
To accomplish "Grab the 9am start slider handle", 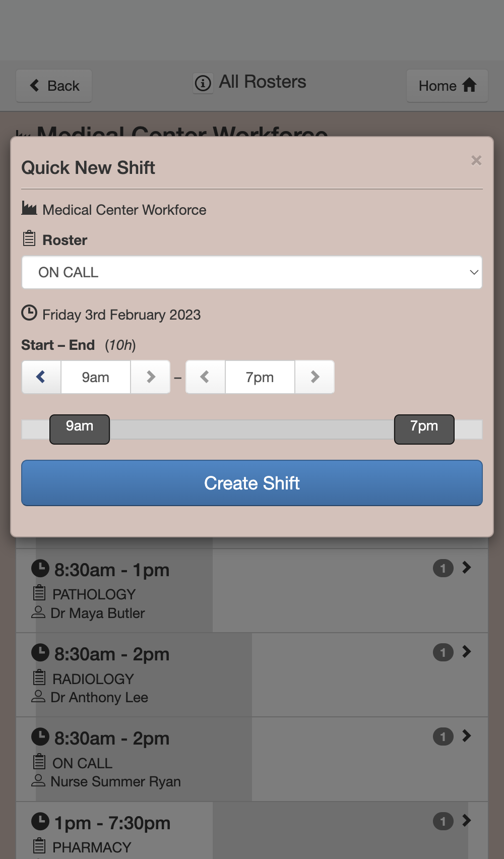I will pyautogui.click(x=80, y=429).
